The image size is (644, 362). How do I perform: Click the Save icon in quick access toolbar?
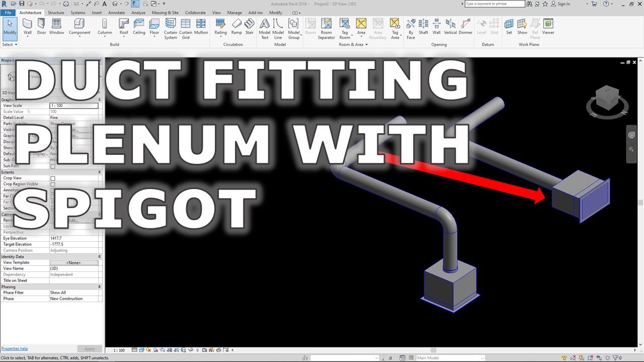(22, 4)
